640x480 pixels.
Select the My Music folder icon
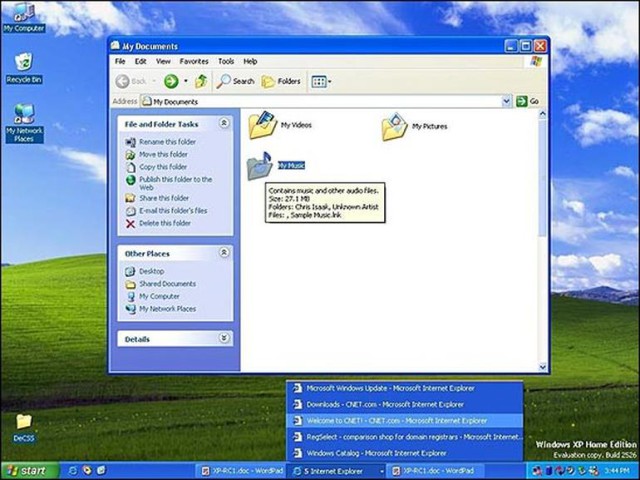261,166
